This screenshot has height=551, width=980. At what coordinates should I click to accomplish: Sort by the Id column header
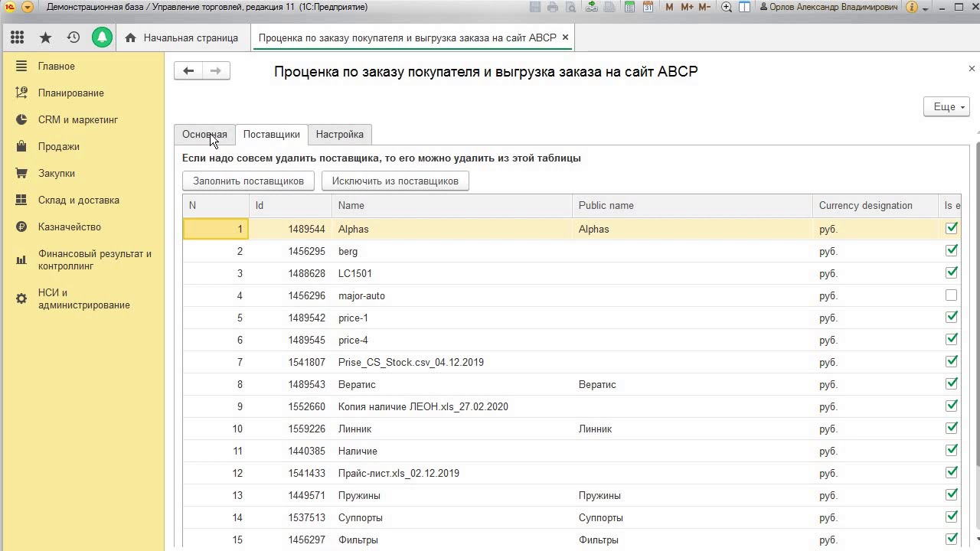click(x=290, y=206)
